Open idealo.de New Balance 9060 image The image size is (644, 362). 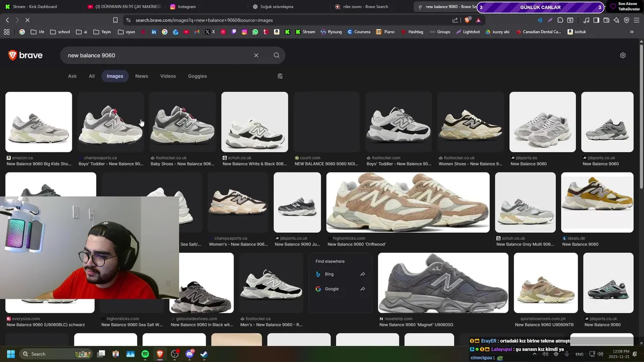pyautogui.click(x=597, y=203)
